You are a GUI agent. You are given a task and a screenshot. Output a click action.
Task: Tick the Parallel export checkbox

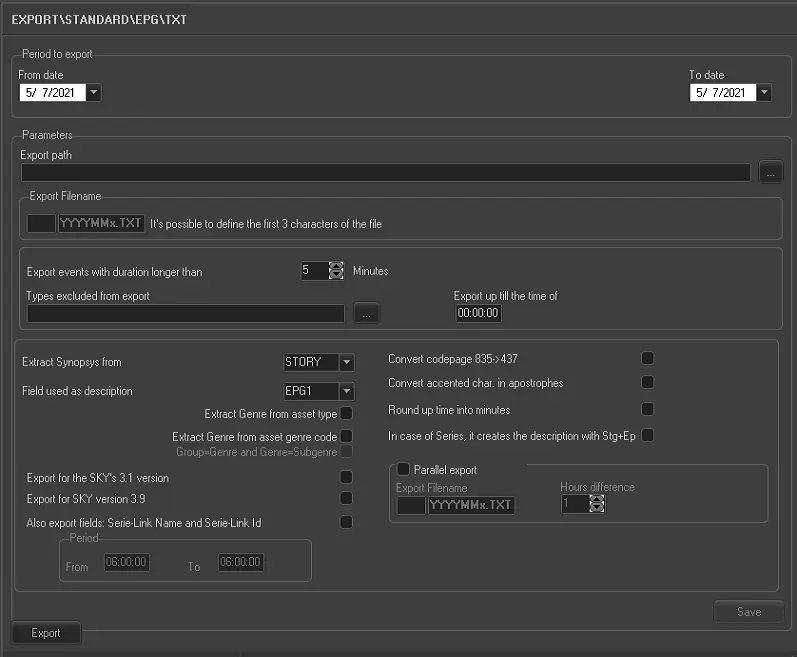click(x=404, y=469)
